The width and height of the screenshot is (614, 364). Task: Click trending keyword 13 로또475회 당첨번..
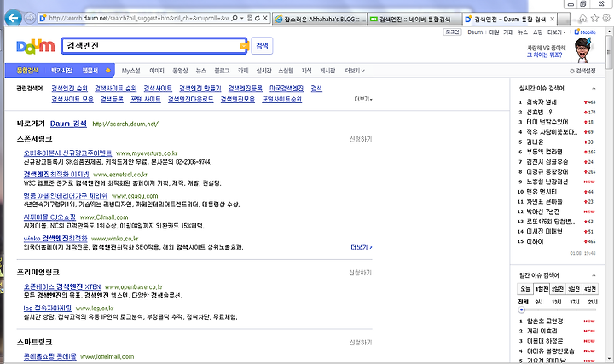click(x=551, y=222)
